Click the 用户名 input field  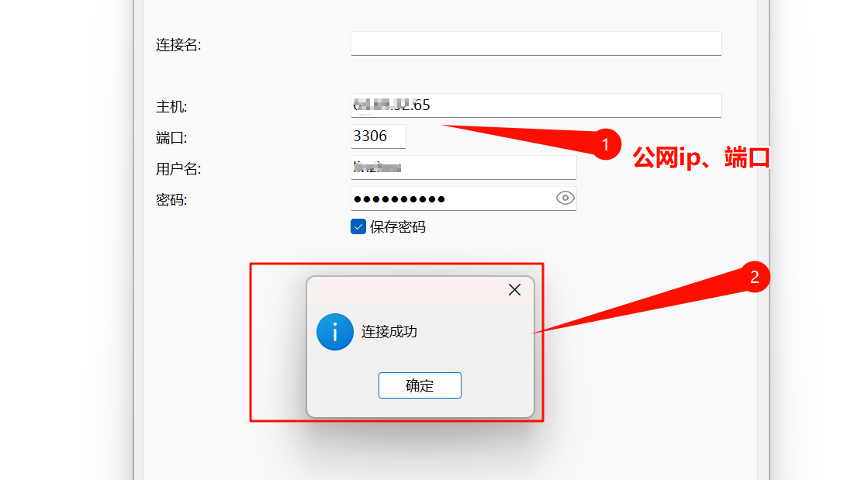point(463,167)
